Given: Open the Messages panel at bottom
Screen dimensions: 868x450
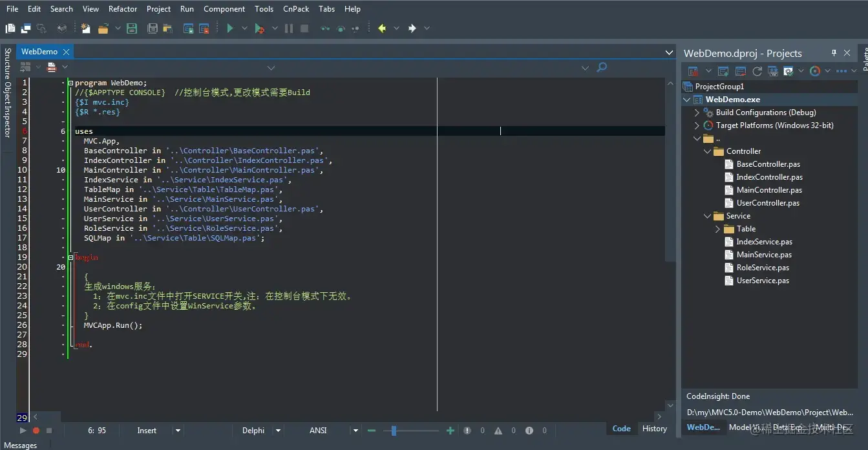Looking at the screenshot, I should point(21,445).
